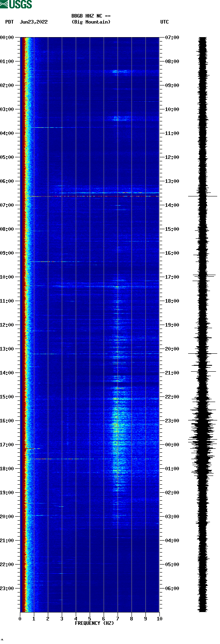Click the 17:00 PDT time label
The width and height of the screenshot is (220, 644).
(x=7, y=445)
